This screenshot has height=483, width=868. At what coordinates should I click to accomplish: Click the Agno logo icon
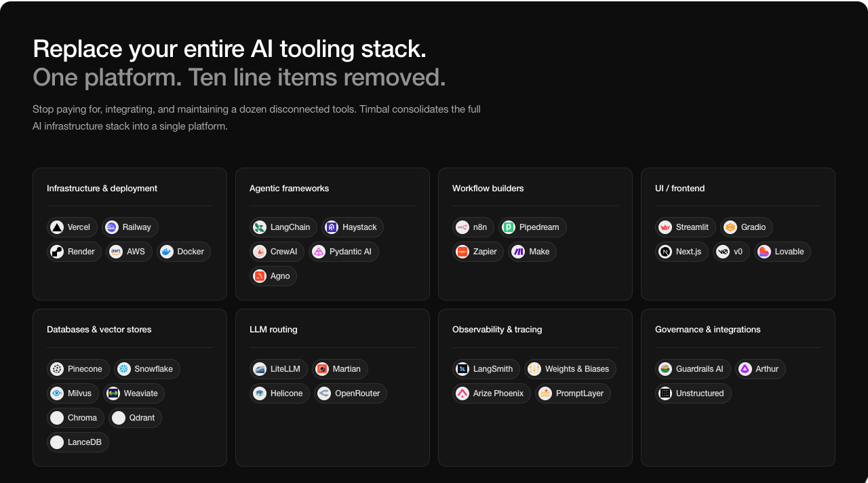260,276
